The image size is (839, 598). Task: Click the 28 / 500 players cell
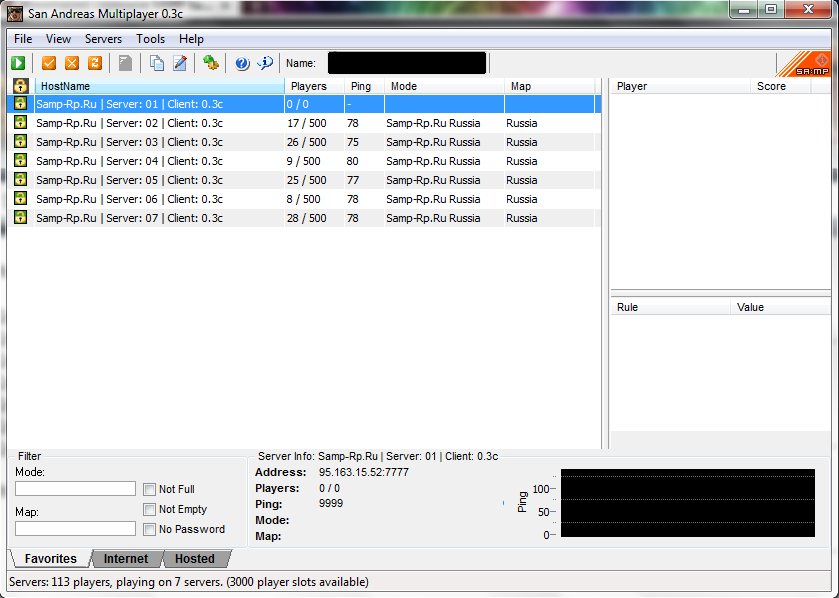307,218
